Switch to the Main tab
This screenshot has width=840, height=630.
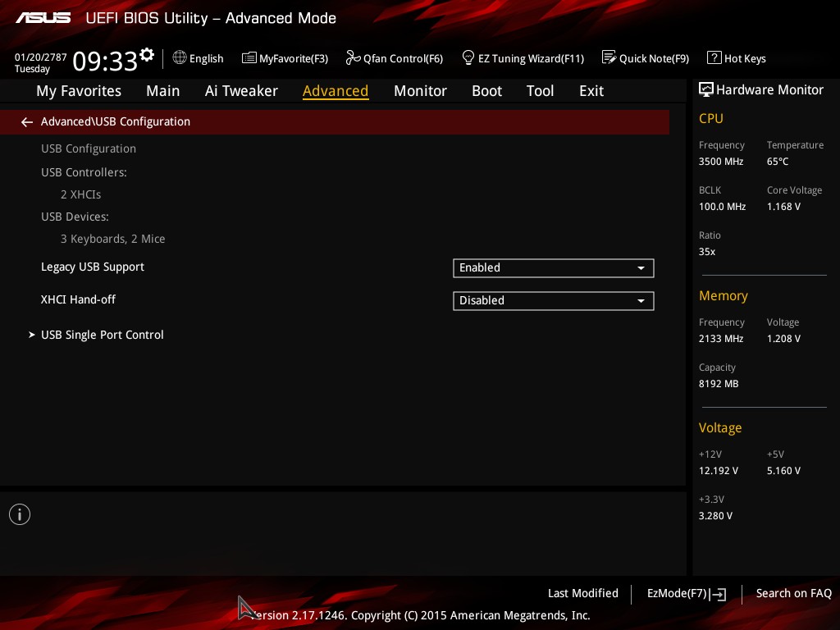click(163, 91)
